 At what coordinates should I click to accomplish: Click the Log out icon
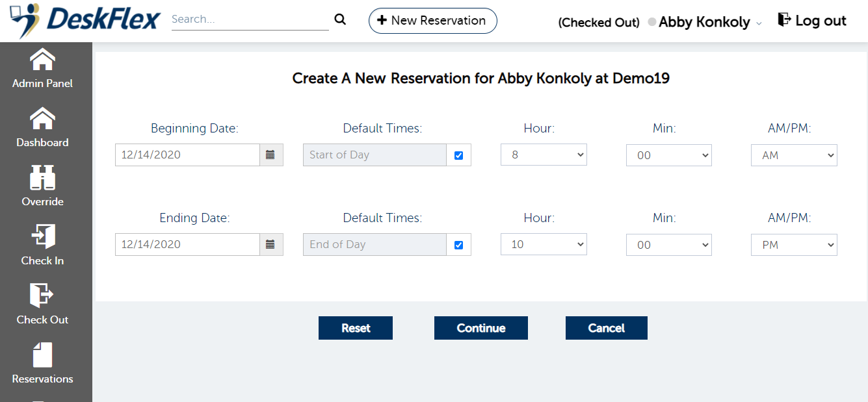click(x=784, y=20)
